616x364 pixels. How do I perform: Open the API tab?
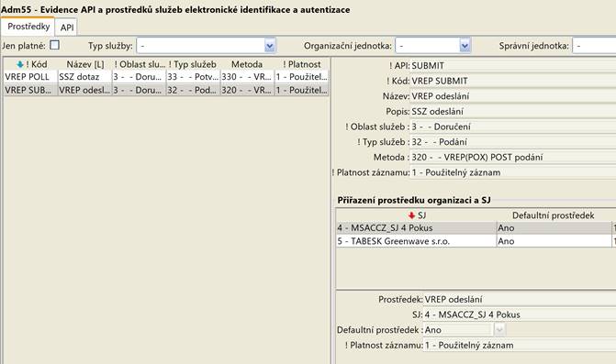[67, 28]
